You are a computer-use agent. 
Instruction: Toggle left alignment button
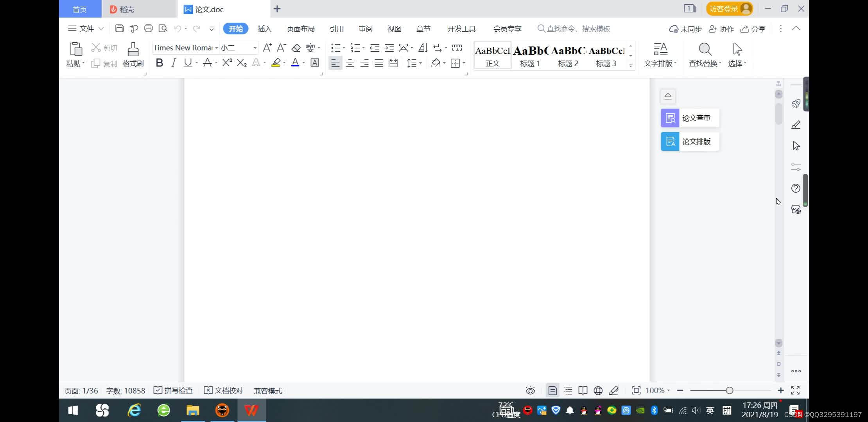click(335, 63)
